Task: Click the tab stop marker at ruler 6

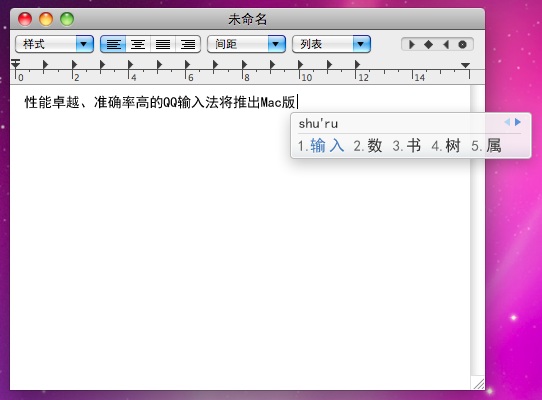Action: [187, 65]
